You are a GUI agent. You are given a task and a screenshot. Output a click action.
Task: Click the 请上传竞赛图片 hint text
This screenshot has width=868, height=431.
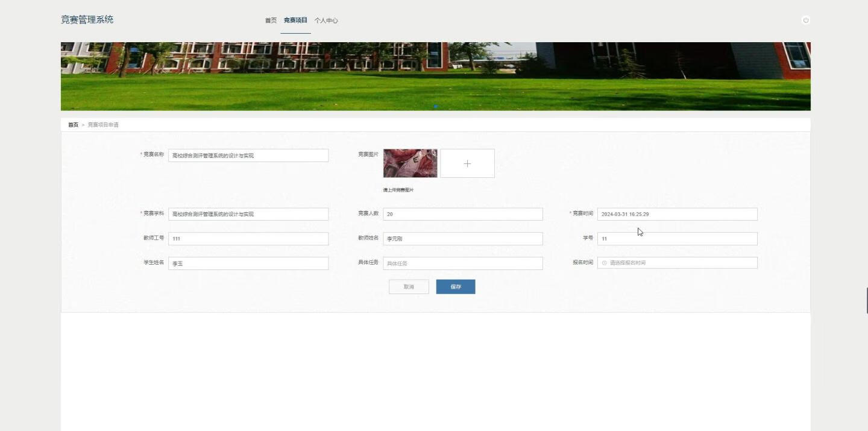tap(398, 190)
